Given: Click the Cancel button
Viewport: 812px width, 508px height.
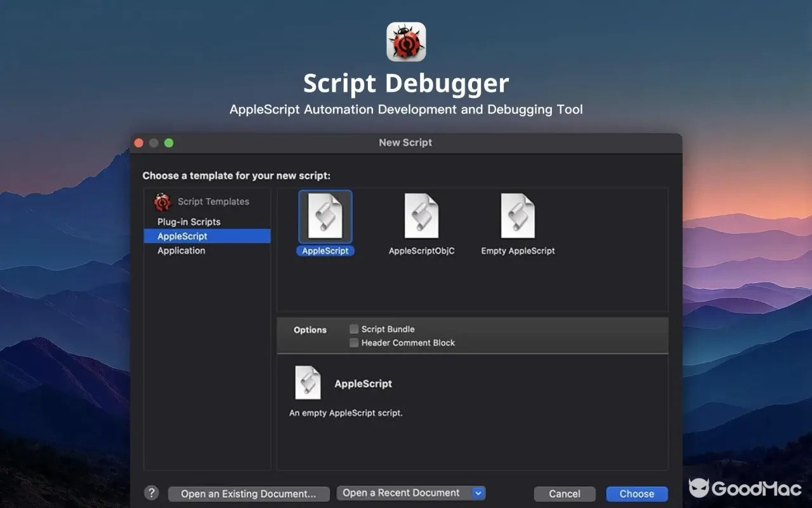Looking at the screenshot, I should (x=565, y=494).
